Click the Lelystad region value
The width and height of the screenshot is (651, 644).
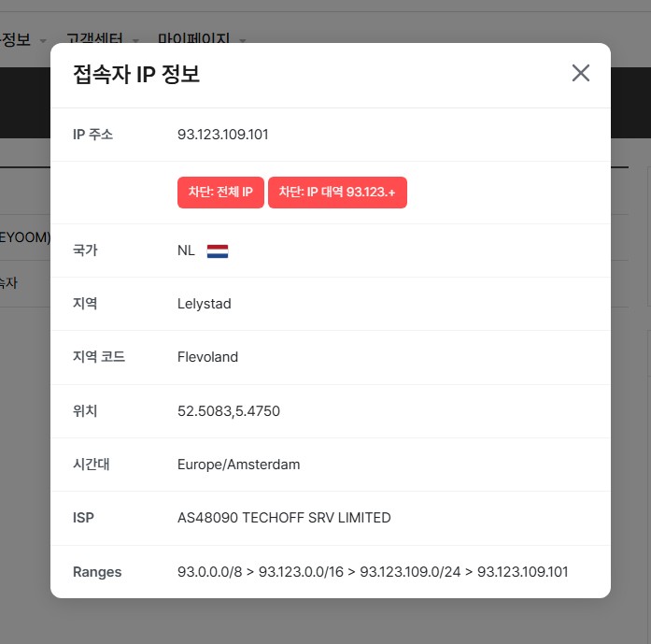[x=204, y=304]
